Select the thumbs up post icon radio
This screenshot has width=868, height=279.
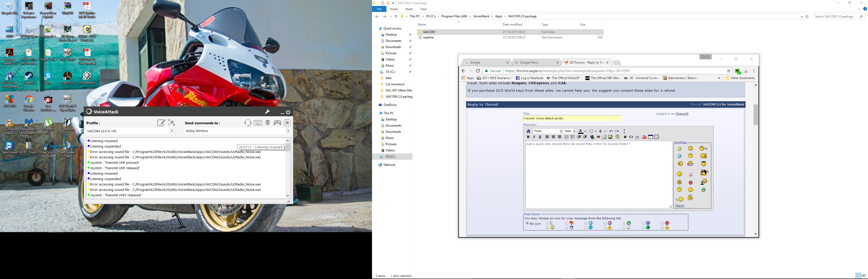pyautogui.click(x=662, y=228)
